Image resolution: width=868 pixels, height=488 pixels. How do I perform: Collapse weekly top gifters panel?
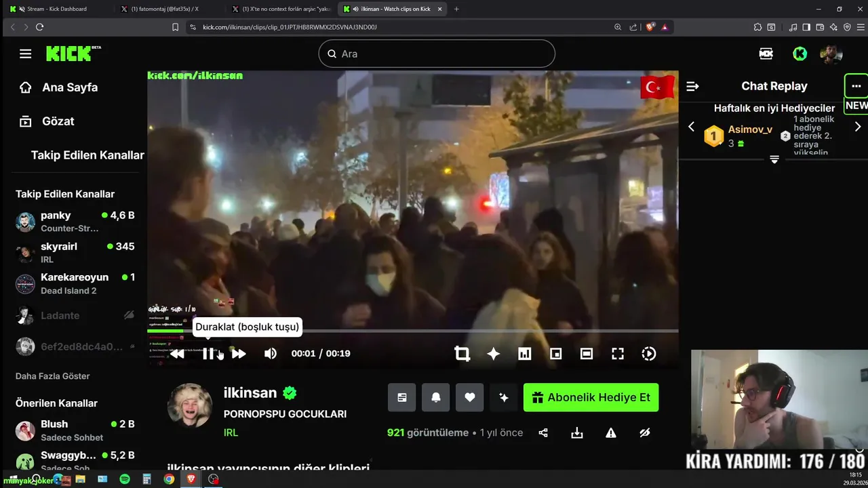tap(774, 159)
